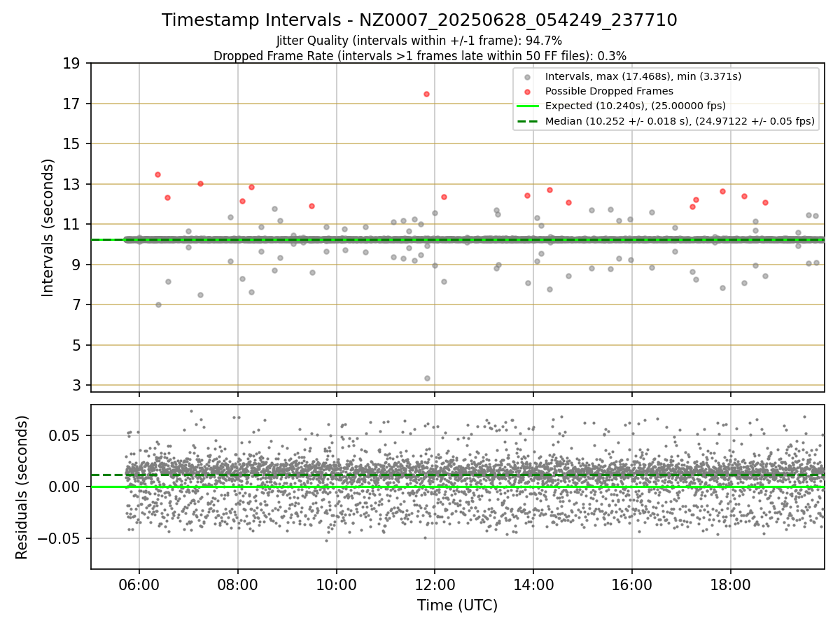The width and height of the screenshot is (840, 630).
Task: Click the minimum interval point near 3.4s
Action: click(x=427, y=378)
